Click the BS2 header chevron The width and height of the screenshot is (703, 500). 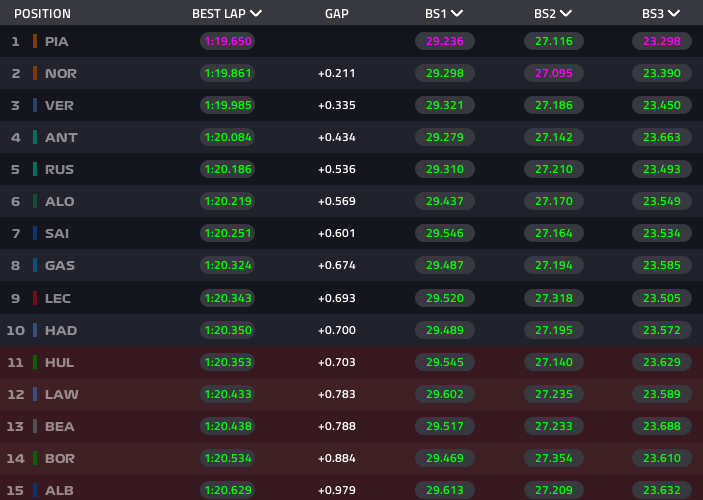coord(566,14)
